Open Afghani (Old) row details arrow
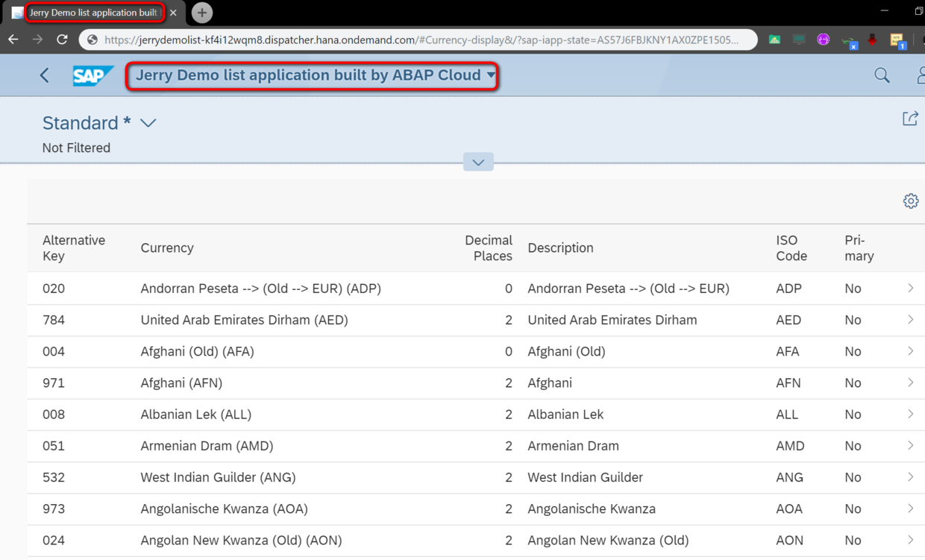 910,350
